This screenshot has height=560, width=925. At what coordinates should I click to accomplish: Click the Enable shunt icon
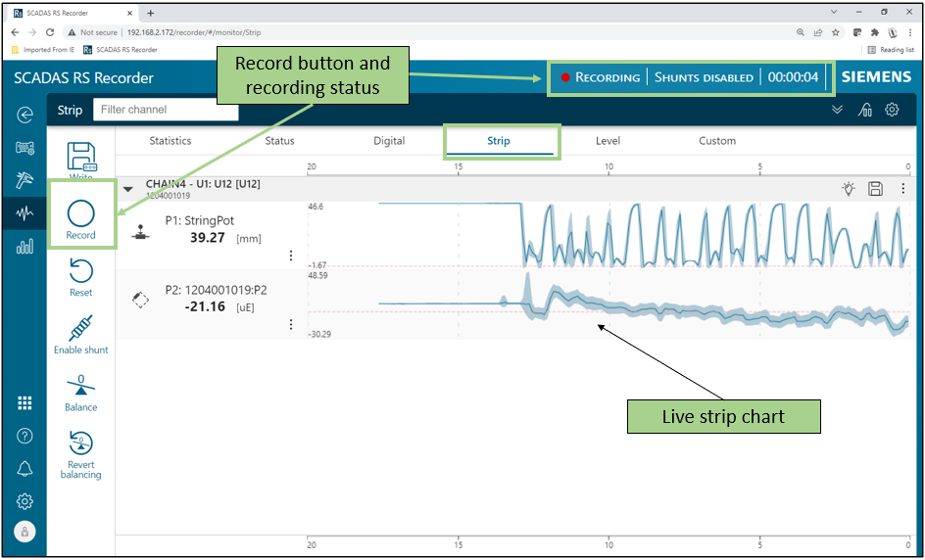coord(80,328)
